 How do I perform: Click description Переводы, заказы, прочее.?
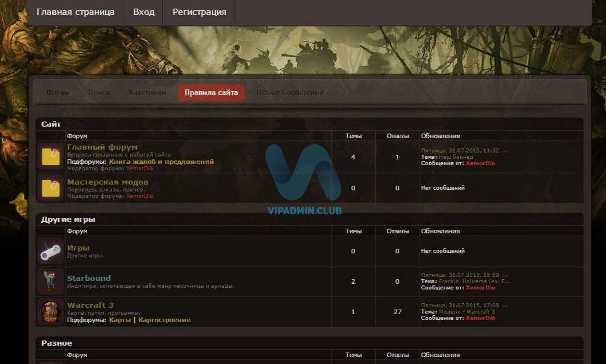(x=106, y=190)
